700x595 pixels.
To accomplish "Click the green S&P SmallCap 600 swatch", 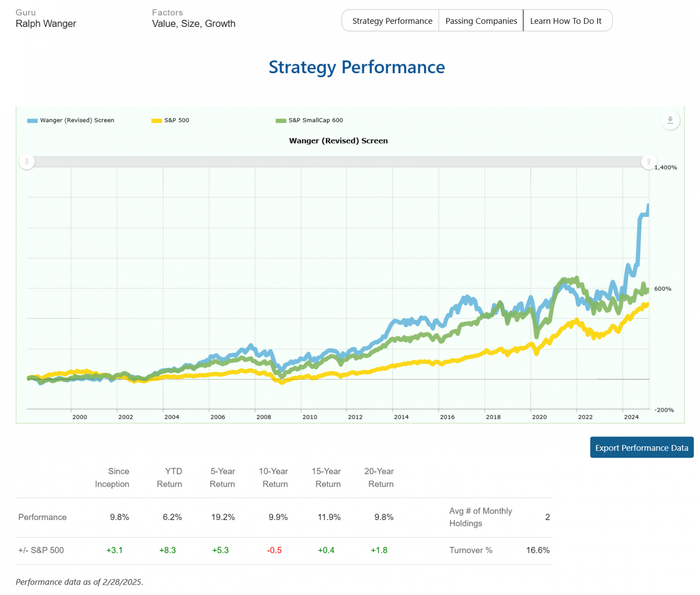I will [x=281, y=120].
